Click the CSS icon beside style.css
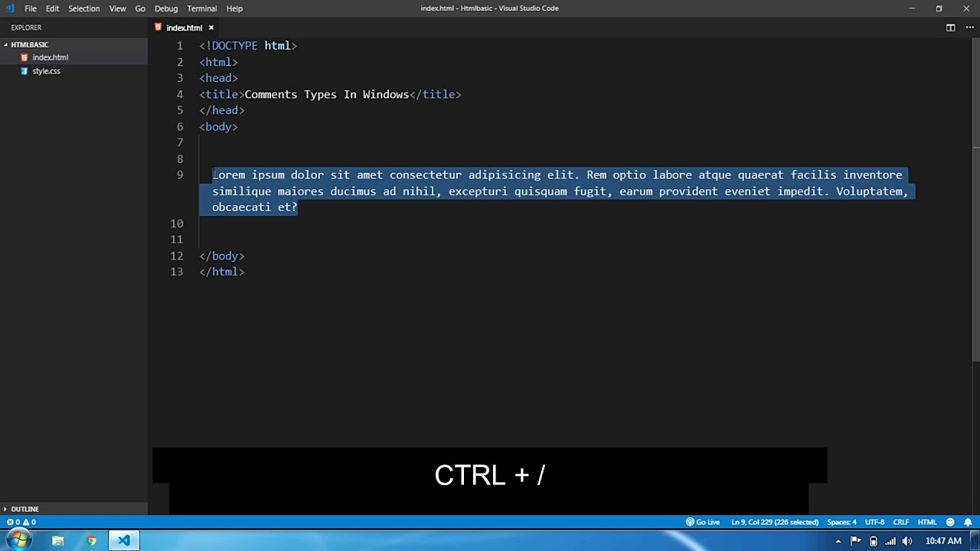Screen dimensions: 980x551 (x=24, y=71)
